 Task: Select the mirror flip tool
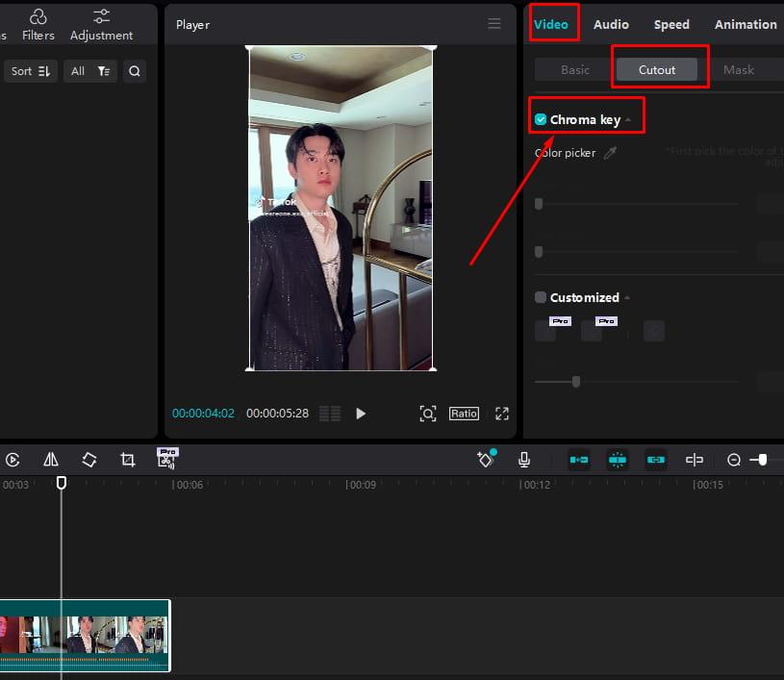pos(51,460)
